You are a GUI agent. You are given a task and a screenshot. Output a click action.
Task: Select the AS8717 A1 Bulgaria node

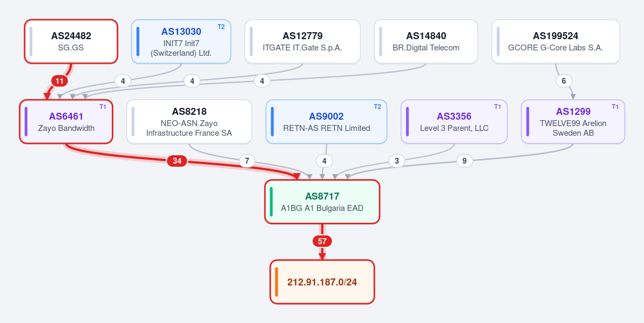coord(322,202)
